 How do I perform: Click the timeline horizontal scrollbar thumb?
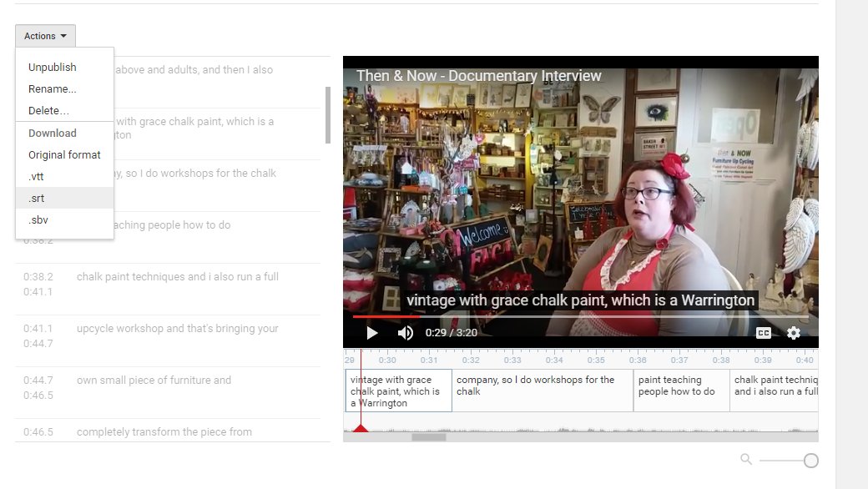click(x=428, y=437)
